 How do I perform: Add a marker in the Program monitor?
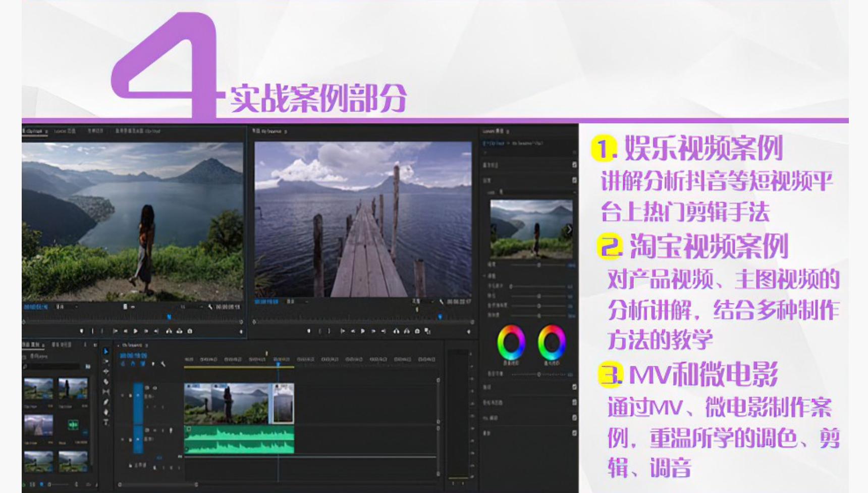click(x=308, y=331)
